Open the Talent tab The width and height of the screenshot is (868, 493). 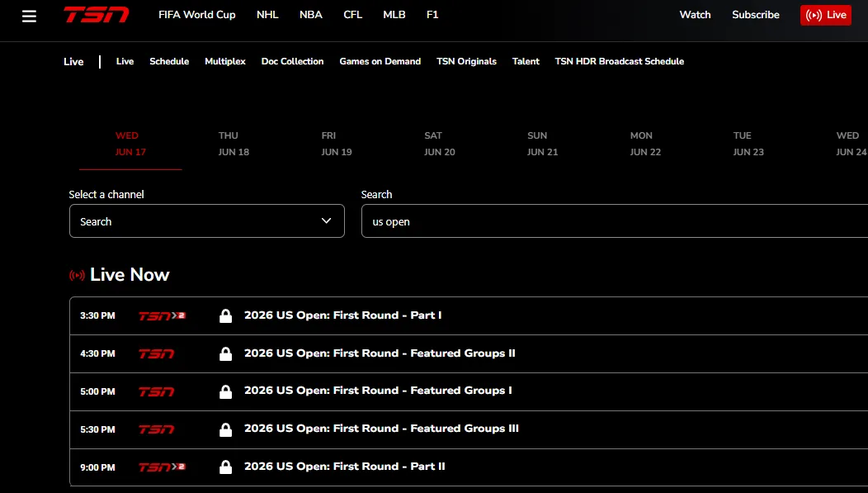click(526, 61)
